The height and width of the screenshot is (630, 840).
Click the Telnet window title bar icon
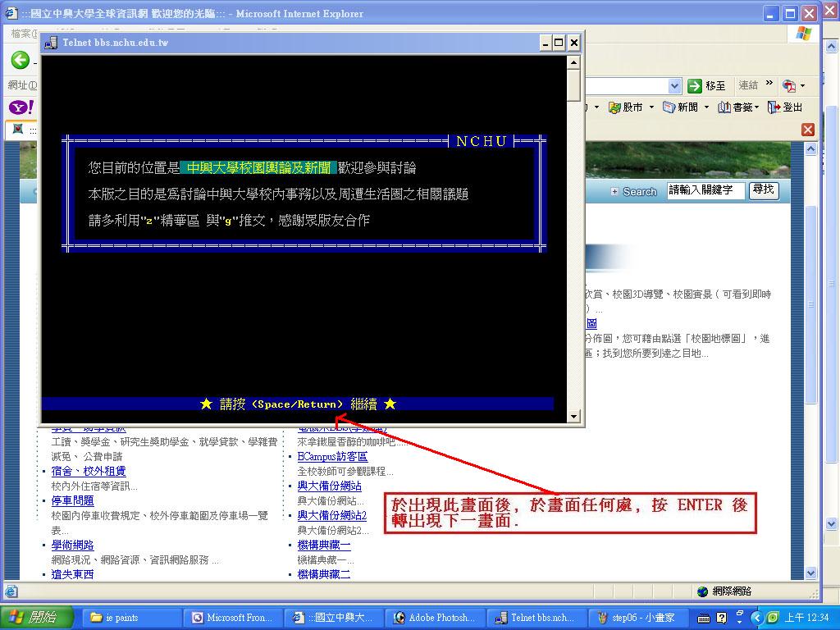[x=51, y=43]
